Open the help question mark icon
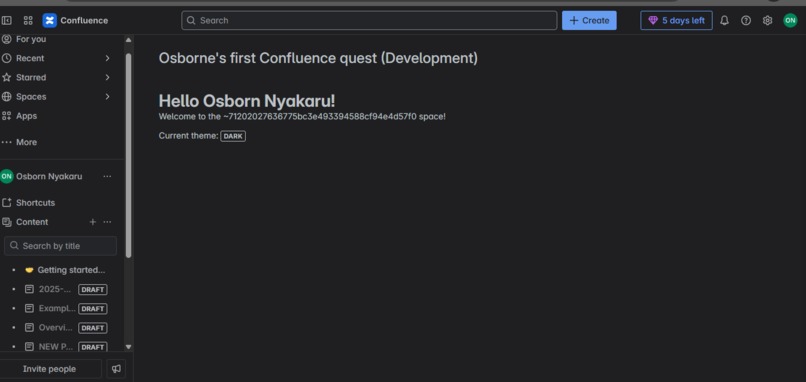Viewport: 806px width, 382px height. point(746,21)
